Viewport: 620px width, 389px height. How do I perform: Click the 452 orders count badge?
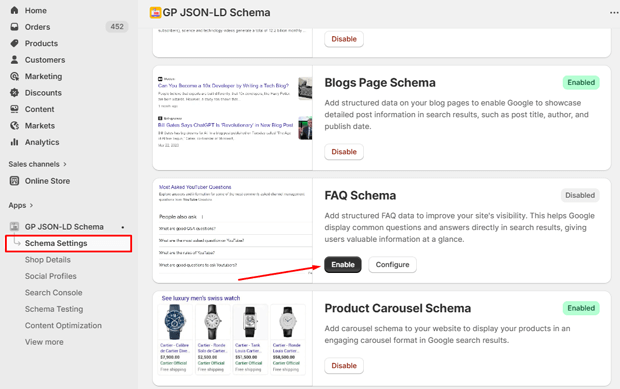117,27
